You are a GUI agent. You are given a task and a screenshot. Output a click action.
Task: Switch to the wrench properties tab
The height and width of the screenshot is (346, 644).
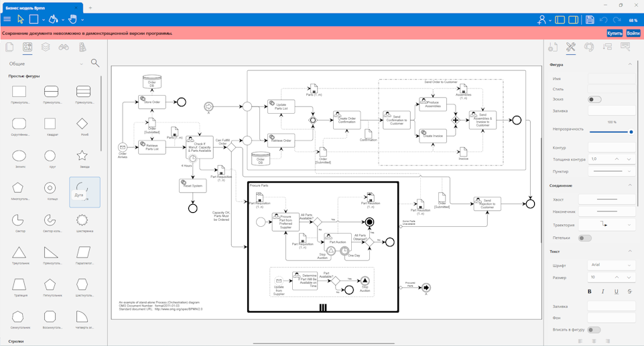pos(571,48)
